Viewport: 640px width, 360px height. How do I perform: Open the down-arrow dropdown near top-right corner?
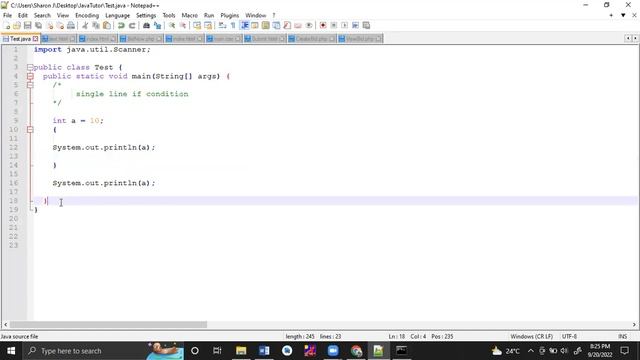click(x=623, y=16)
